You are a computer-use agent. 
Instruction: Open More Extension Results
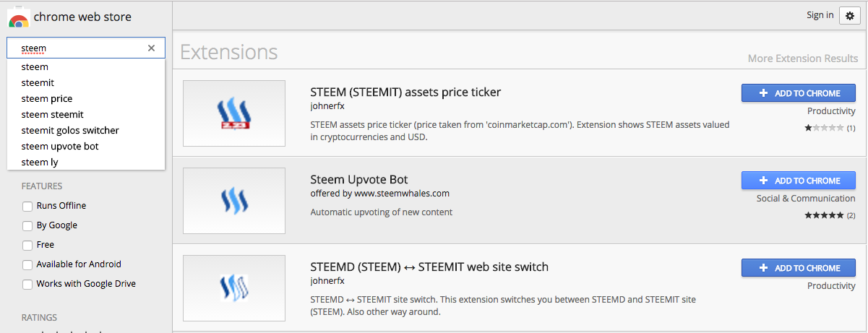tap(803, 59)
